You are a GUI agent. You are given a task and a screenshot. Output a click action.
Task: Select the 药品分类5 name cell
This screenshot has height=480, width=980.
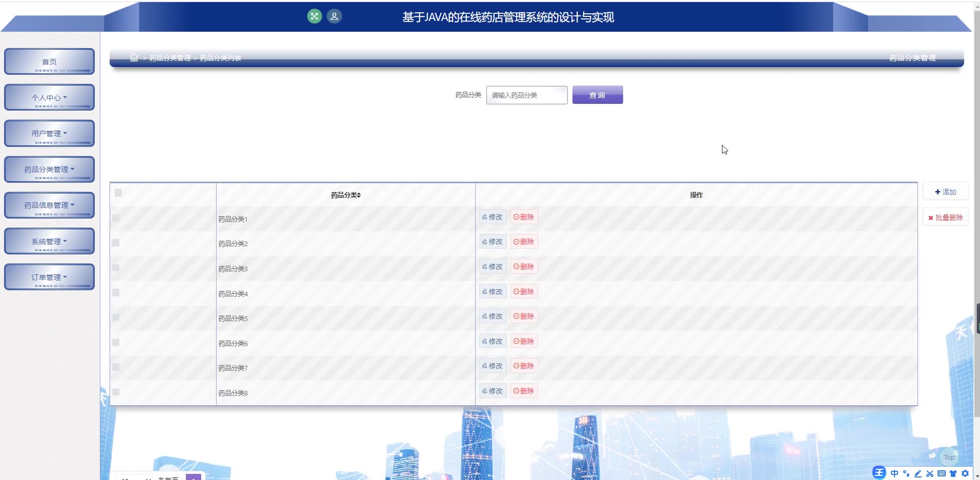pos(346,318)
